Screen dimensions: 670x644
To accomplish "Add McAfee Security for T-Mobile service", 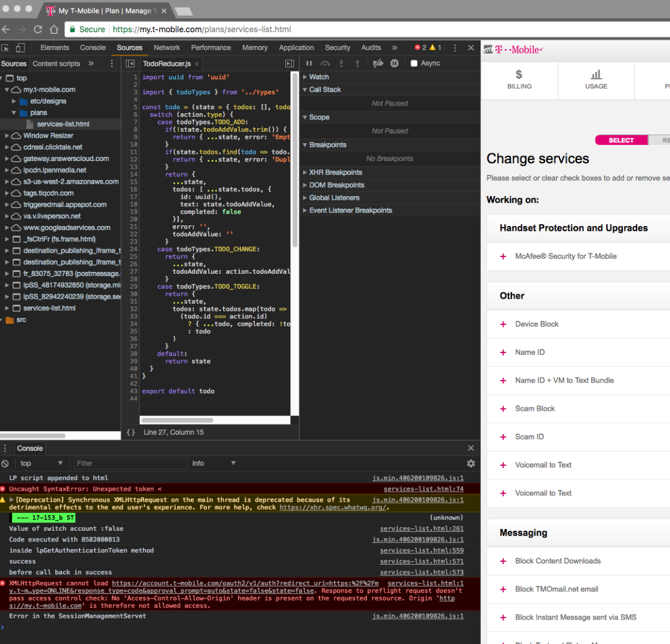I will pos(503,256).
